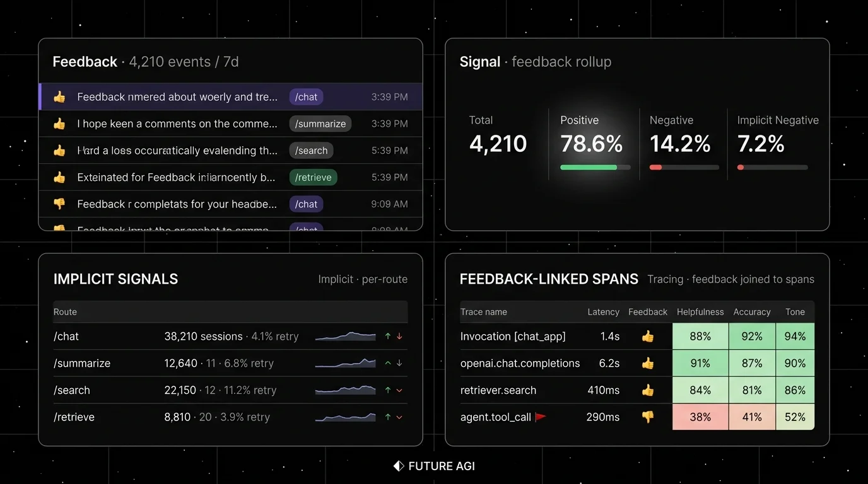The image size is (868, 484).
Task: Click thumbs-up icon on 'Exteinated for Feedback' row
Action: [59, 177]
